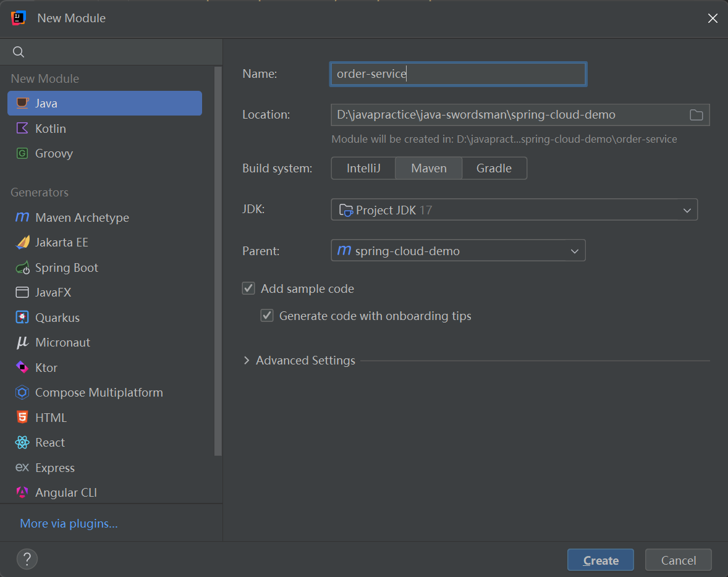Open the Parent dropdown arrow
Screen dimensions: 728x577
[x=574, y=251]
